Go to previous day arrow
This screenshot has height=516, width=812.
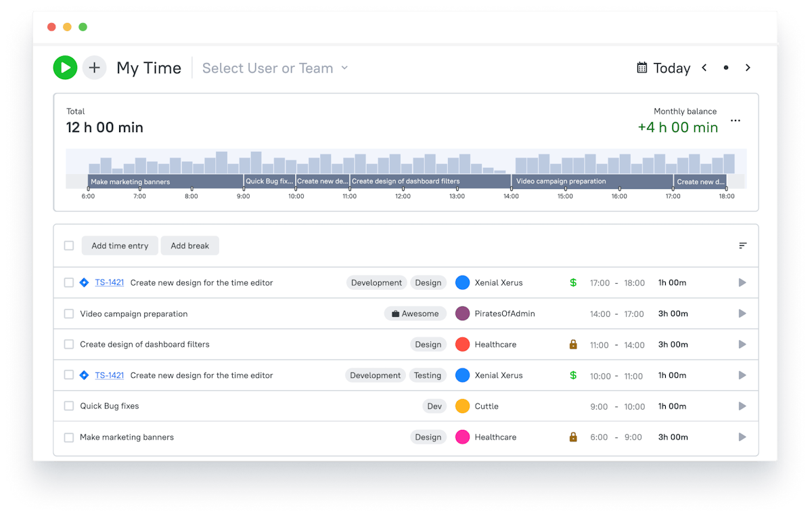704,68
